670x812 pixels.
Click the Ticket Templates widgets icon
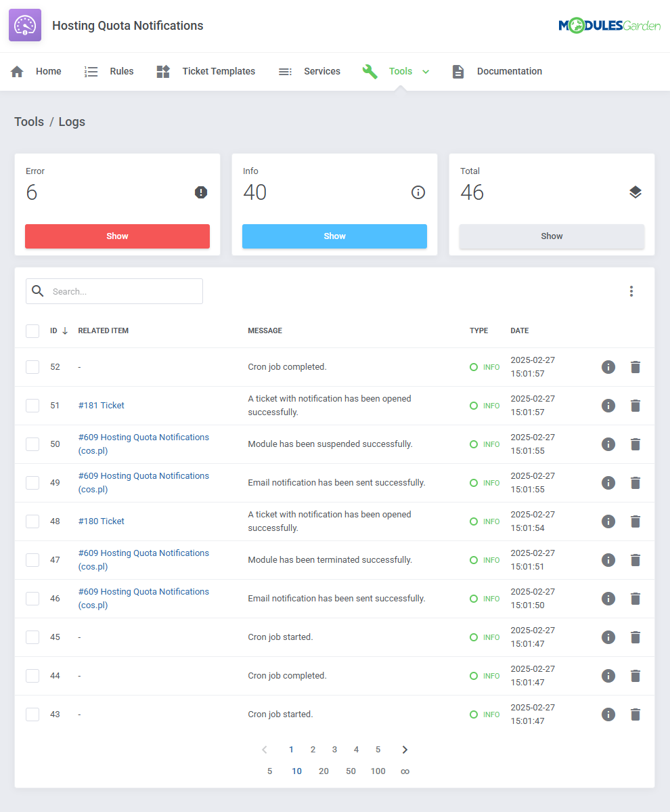pyautogui.click(x=163, y=72)
